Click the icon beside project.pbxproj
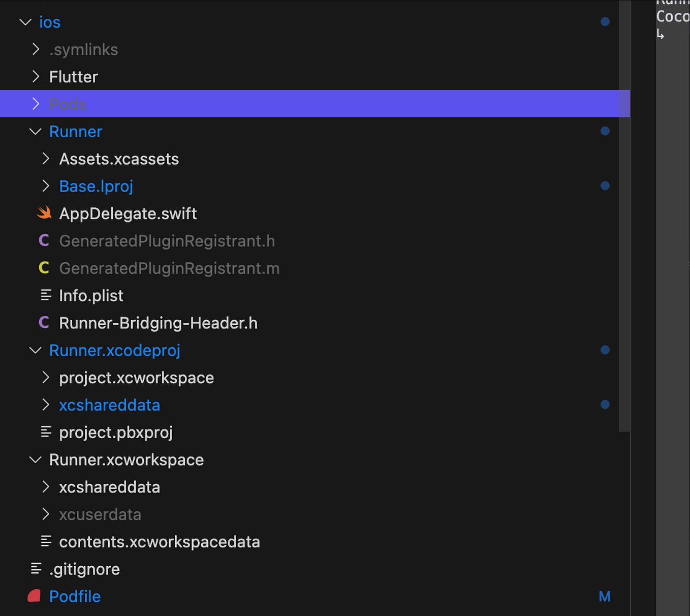The width and height of the screenshot is (690, 616). tap(45, 432)
